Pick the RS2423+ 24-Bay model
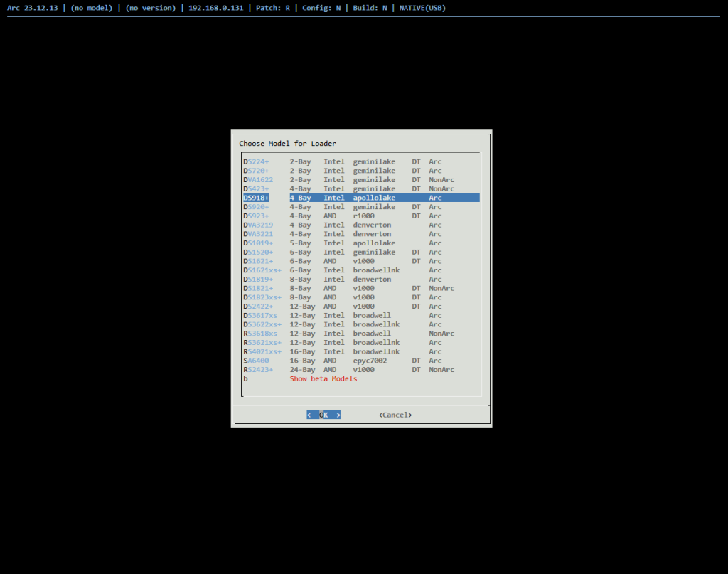 click(x=258, y=370)
